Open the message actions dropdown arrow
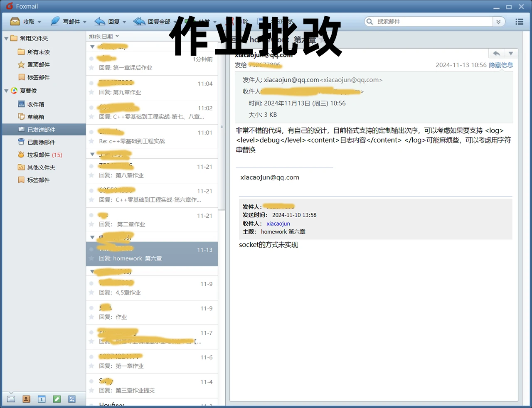Image resolution: width=532 pixels, height=408 pixels. (511, 53)
